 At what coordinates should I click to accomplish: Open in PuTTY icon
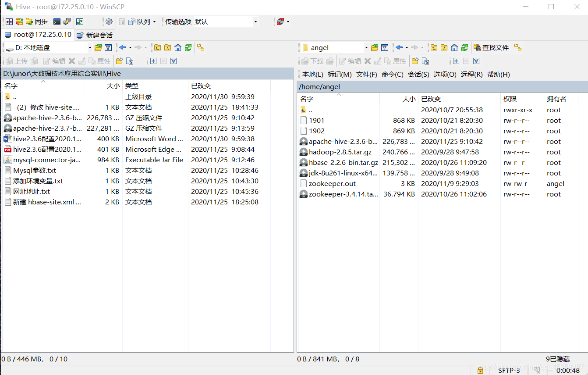[67, 21]
